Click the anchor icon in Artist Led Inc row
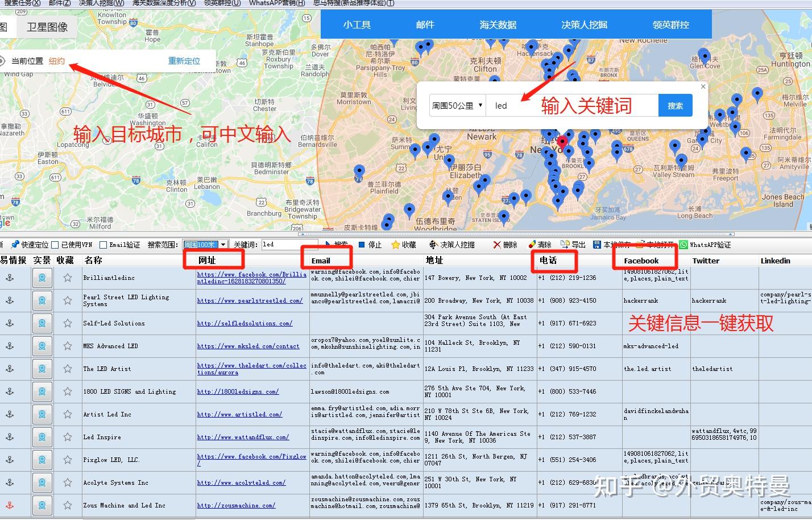The image size is (812, 520). (x=10, y=414)
